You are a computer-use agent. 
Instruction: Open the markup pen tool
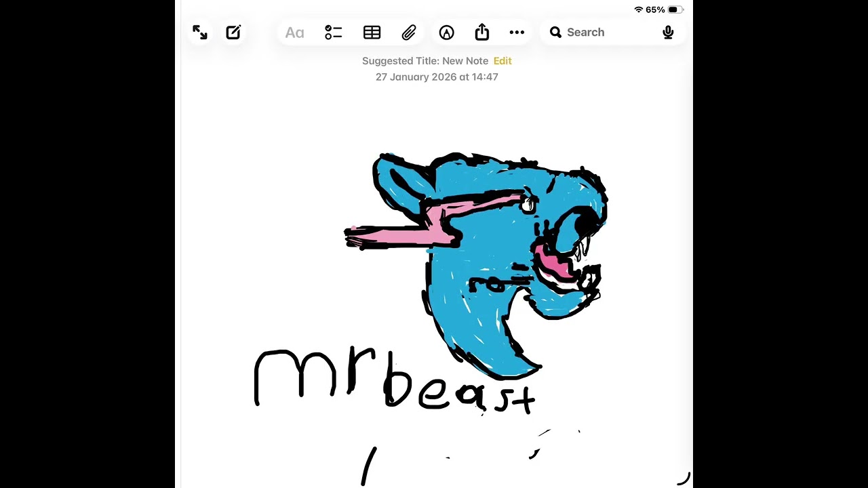[x=446, y=32]
